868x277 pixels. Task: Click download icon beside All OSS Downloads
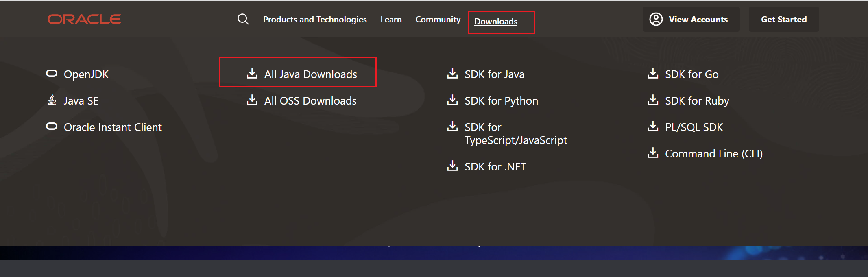point(252,100)
